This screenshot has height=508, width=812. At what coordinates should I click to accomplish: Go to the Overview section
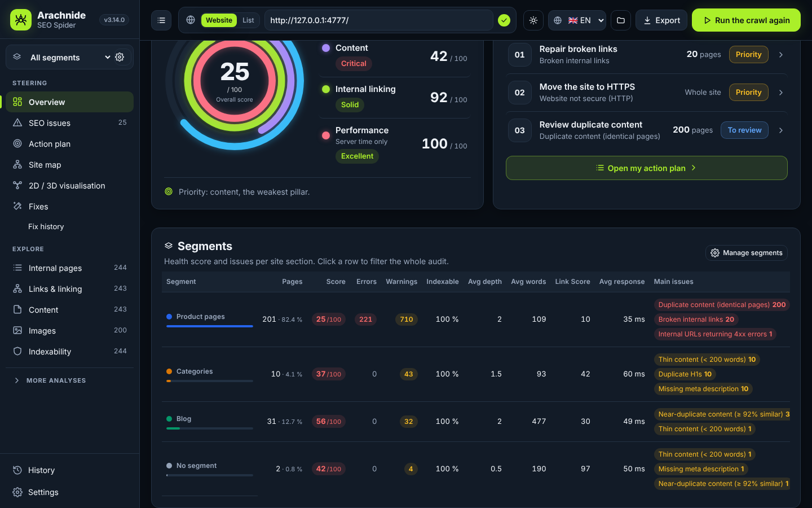(x=69, y=102)
